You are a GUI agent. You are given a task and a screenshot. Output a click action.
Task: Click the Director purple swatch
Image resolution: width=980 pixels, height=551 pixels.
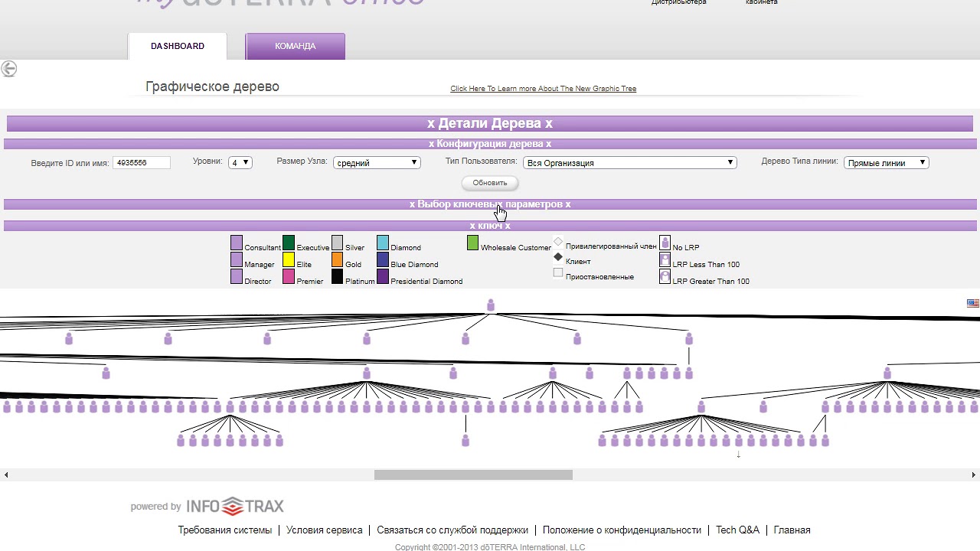click(237, 277)
